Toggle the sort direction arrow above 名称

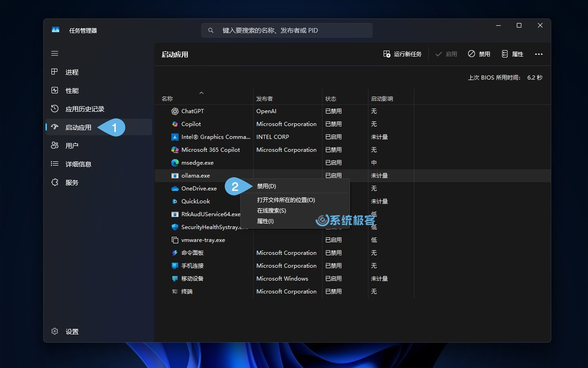point(201,93)
